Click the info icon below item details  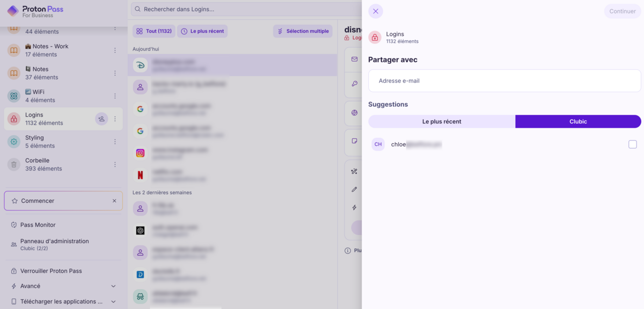click(x=348, y=251)
